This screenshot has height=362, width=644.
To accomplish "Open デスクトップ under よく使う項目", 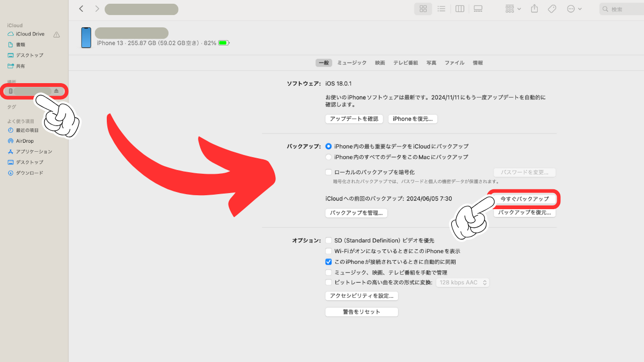I will [30, 162].
